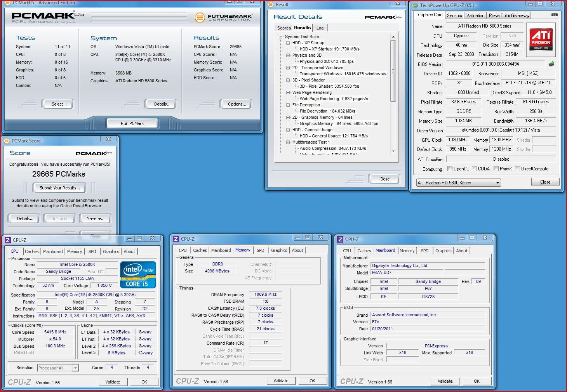Click the PCMark Score window title icon
This screenshot has height=392, width=567.
click(7, 140)
